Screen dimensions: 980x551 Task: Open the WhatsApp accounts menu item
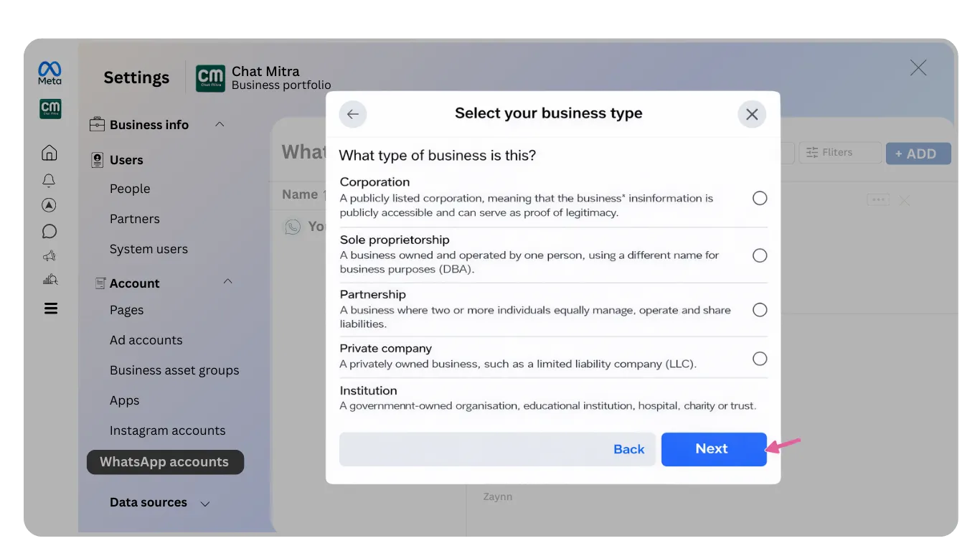click(165, 462)
